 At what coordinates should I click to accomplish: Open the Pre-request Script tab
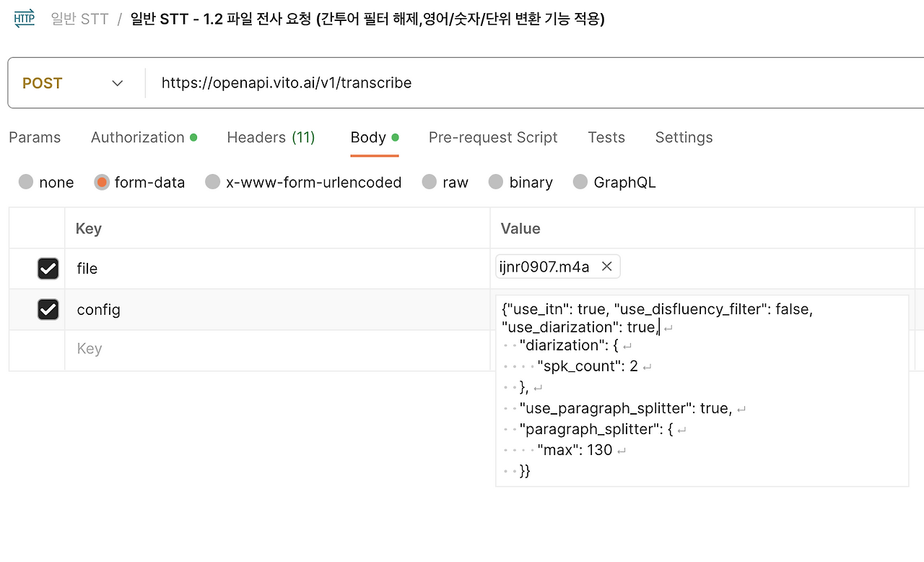coord(493,137)
